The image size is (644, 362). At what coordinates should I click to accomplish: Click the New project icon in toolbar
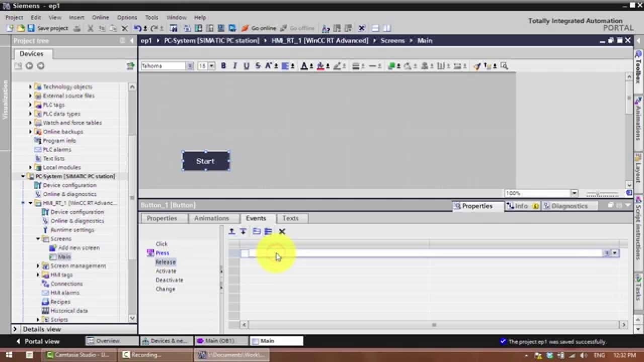10,29
